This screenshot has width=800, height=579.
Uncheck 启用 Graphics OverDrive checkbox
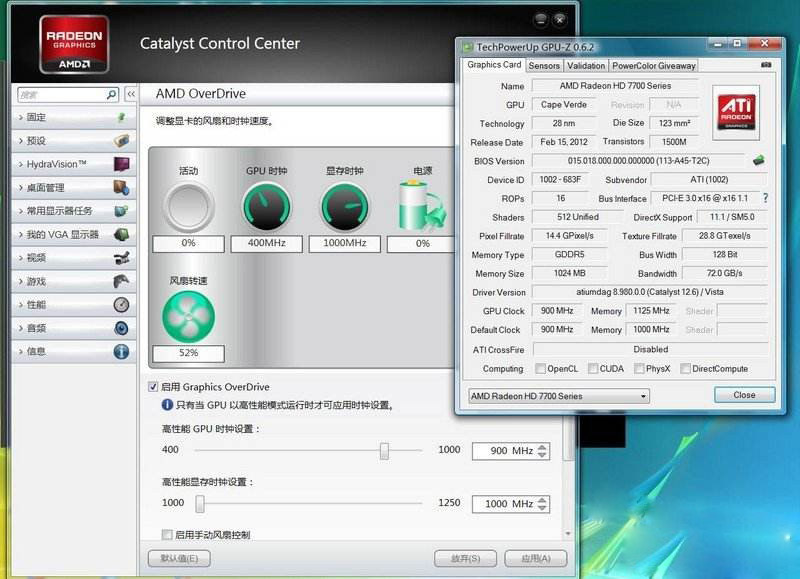(x=153, y=387)
